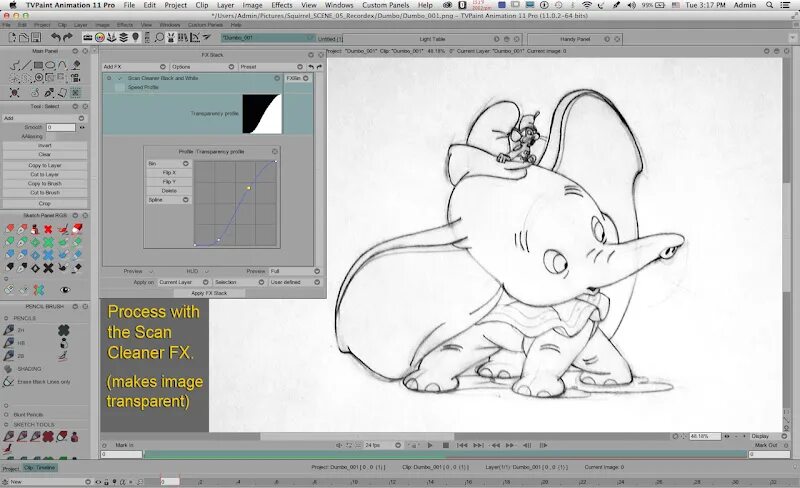
Task: Open the layers stack icon in toolbar
Action: pyautogui.click(x=123, y=37)
